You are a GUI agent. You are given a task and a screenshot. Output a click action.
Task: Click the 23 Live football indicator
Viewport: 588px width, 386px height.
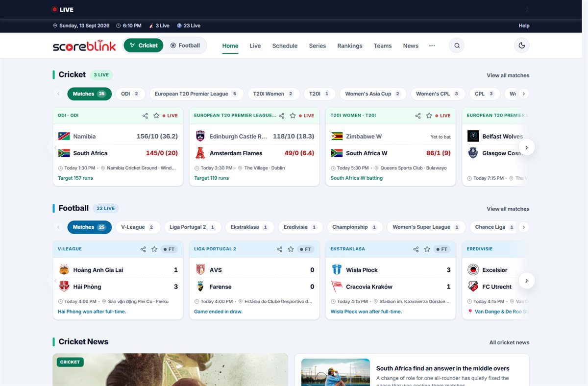tap(189, 25)
